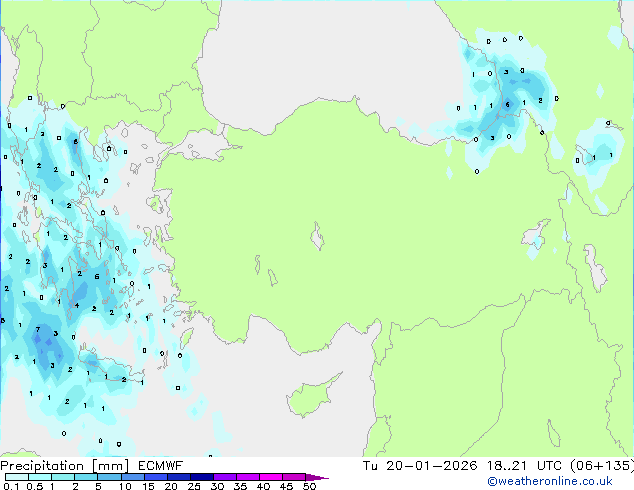Click the '35' legend label
The image size is (634, 490).
point(240,486)
